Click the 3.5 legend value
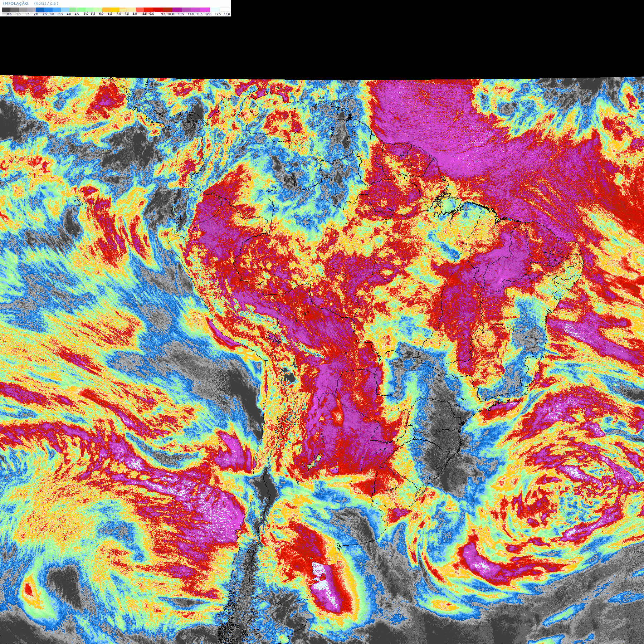The image size is (644, 644). click(x=61, y=14)
